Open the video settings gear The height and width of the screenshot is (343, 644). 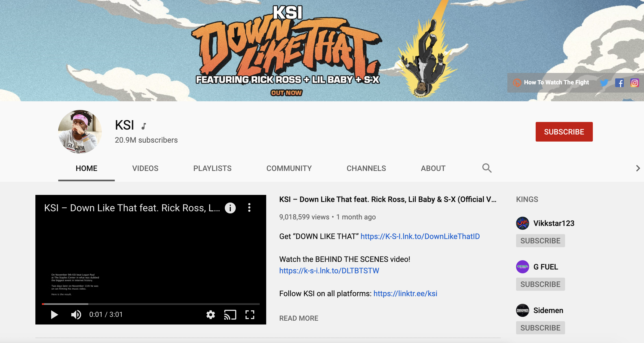[x=211, y=315]
